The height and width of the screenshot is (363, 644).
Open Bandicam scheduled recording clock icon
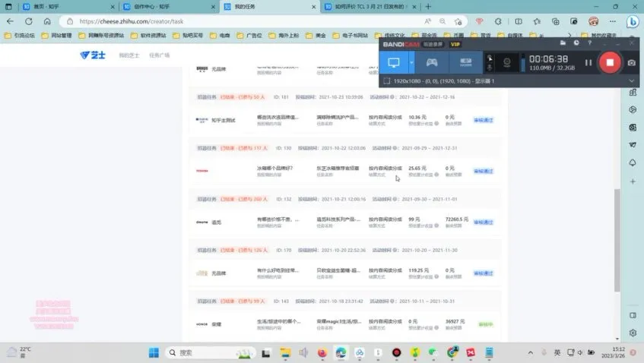tap(576, 43)
